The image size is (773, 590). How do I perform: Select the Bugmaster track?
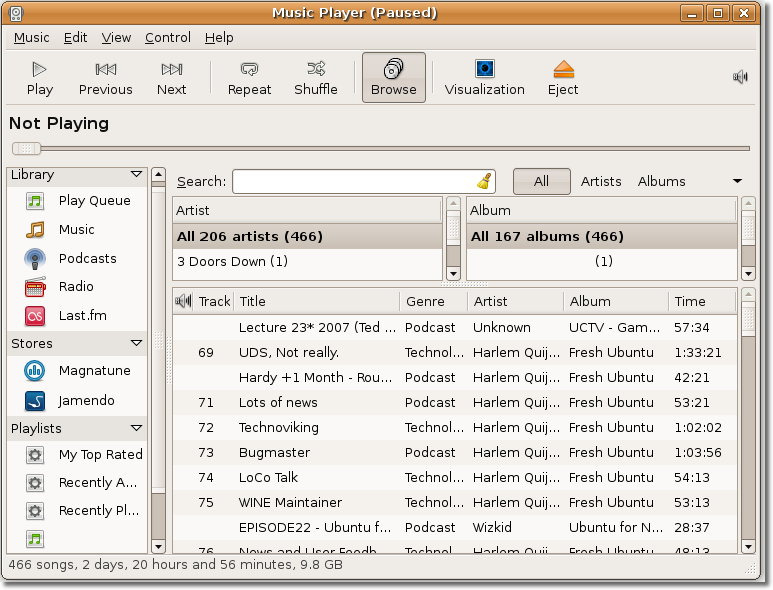[455, 452]
